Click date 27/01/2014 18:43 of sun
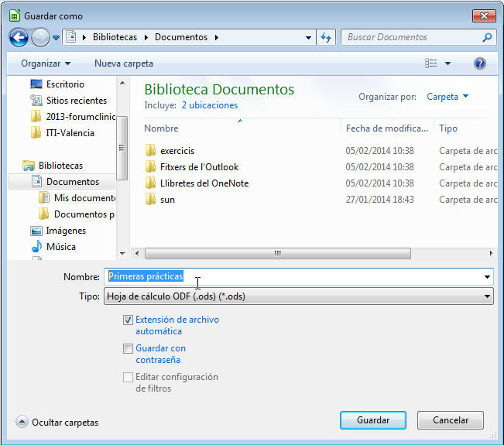 click(379, 200)
